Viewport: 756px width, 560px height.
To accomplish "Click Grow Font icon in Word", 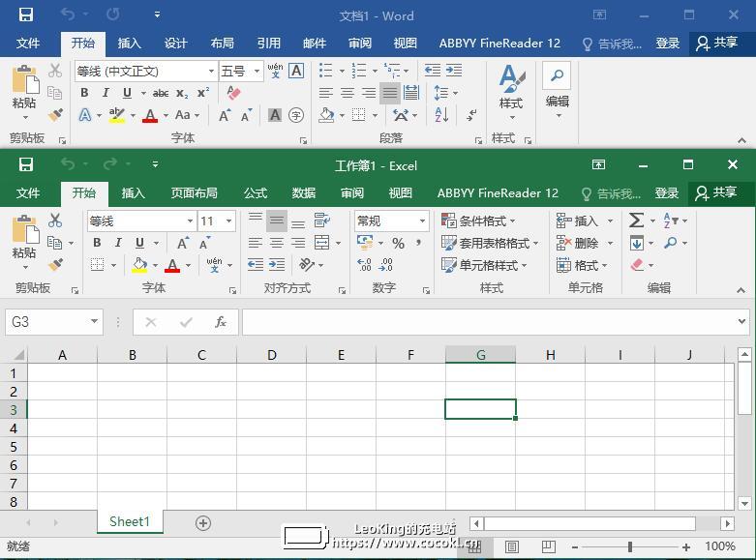I will pyautogui.click(x=225, y=115).
